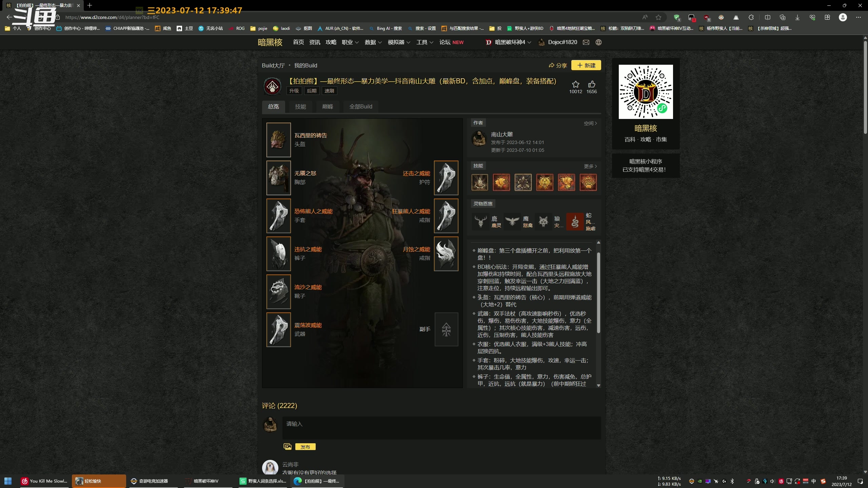This screenshot has height=488, width=868.
Task: Select the 狂暴熊人之威能 ring slot icon
Action: tap(446, 216)
